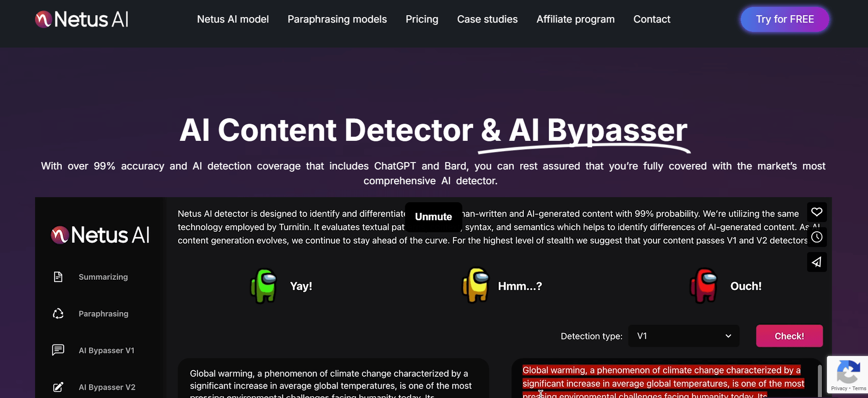
Task: Click the Yay! label text
Action: click(x=301, y=286)
